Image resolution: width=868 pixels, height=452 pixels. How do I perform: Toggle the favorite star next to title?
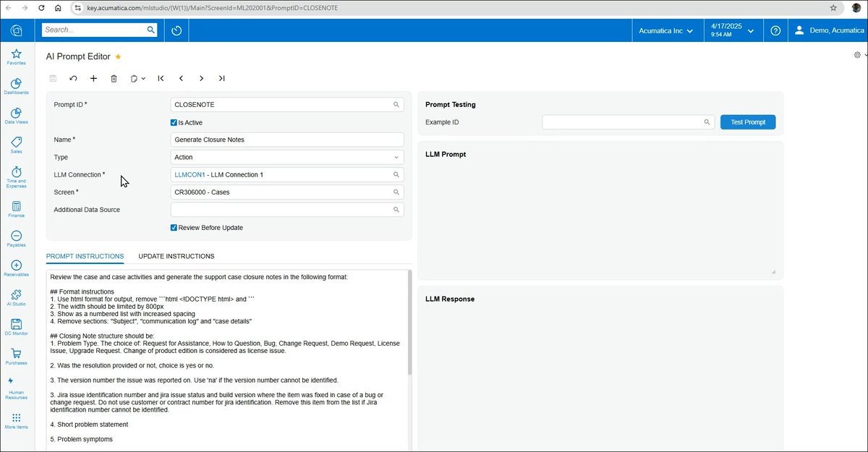coord(118,56)
